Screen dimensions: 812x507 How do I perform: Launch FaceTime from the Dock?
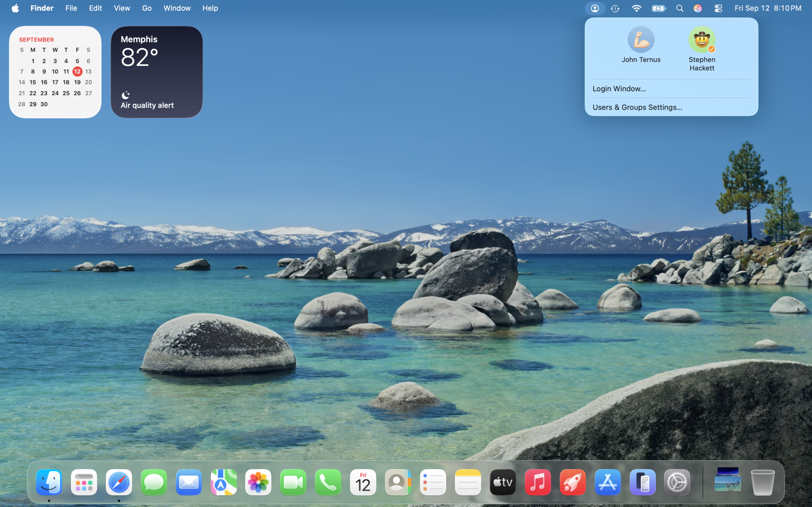pos(293,482)
